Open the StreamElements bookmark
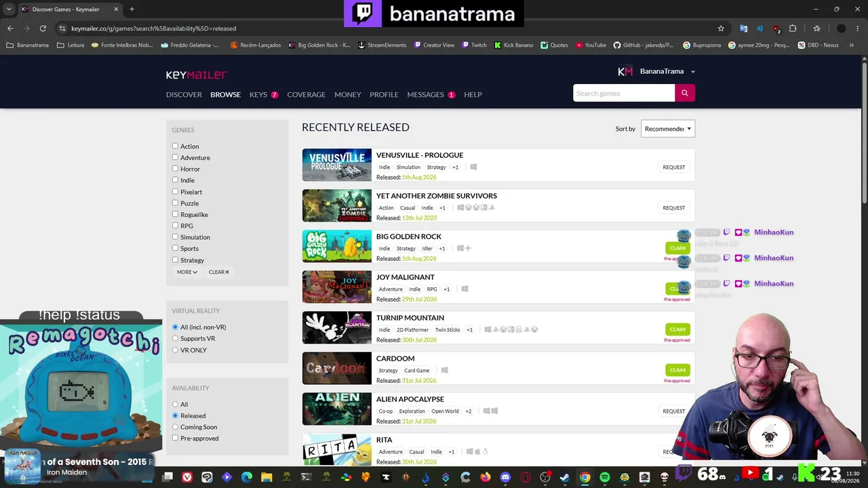The image size is (868, 488). [x=382, y=45]
